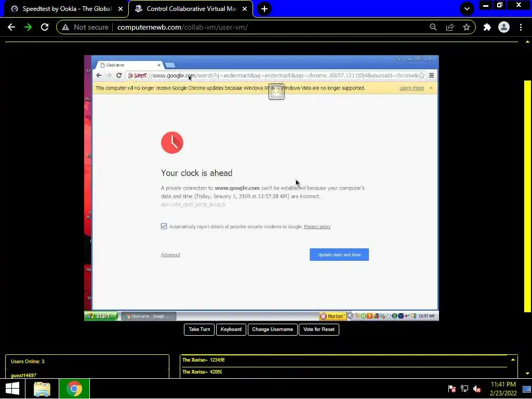Image resolution: width=532 pixels, height=399 pixels.
Task: Open the VM Chrome hamburger menu
Action: coord(432,75)
